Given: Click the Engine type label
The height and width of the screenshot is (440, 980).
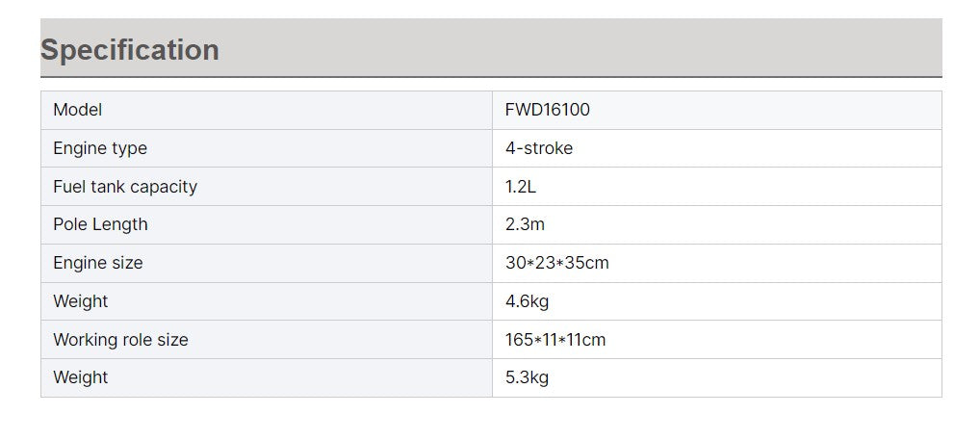Looking at the screenshot, I should click(x=100, y=148).
